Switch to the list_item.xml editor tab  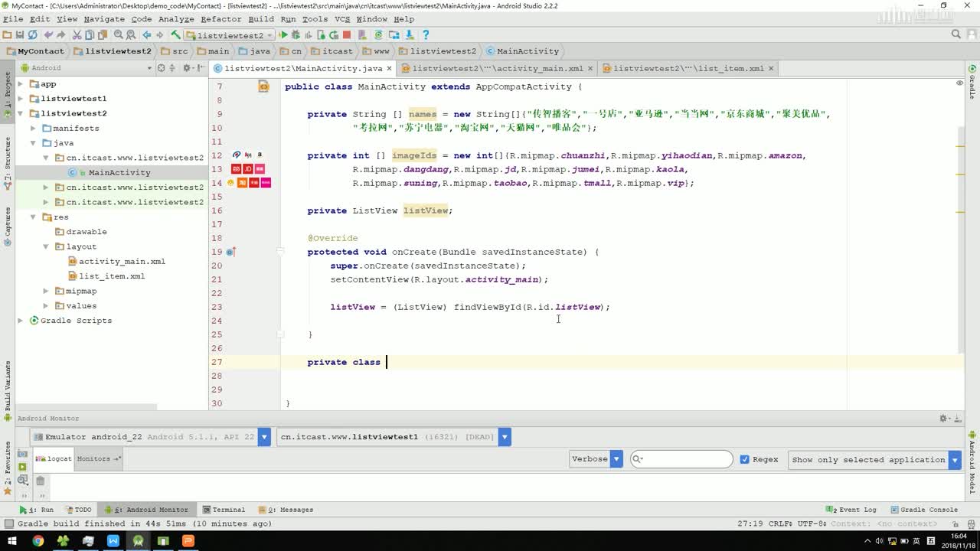click(688, 68)
